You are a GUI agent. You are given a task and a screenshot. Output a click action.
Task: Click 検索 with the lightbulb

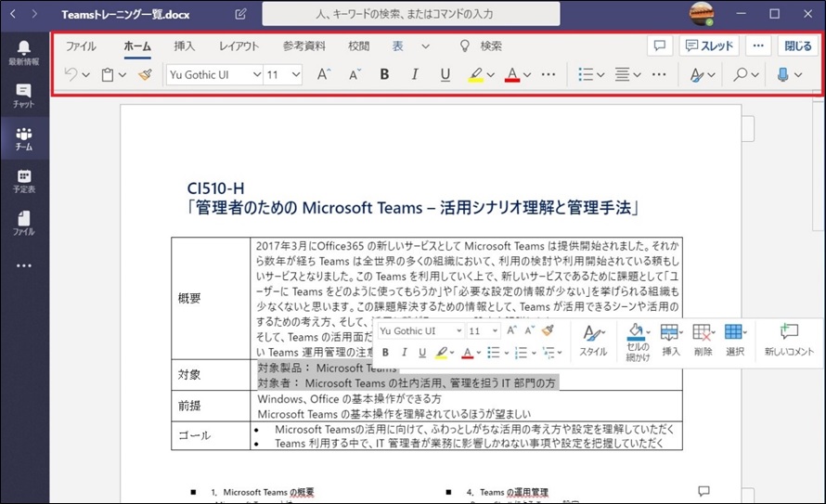point(481,46)
